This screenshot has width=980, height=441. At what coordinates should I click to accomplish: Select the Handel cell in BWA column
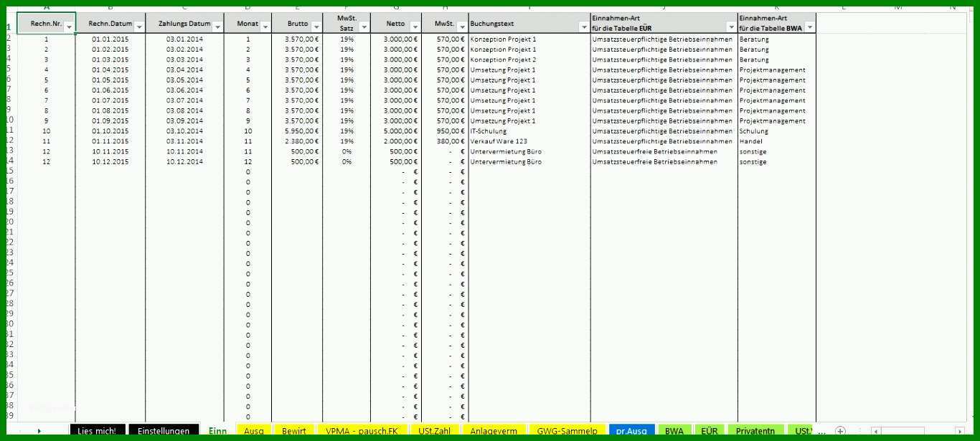777,141
